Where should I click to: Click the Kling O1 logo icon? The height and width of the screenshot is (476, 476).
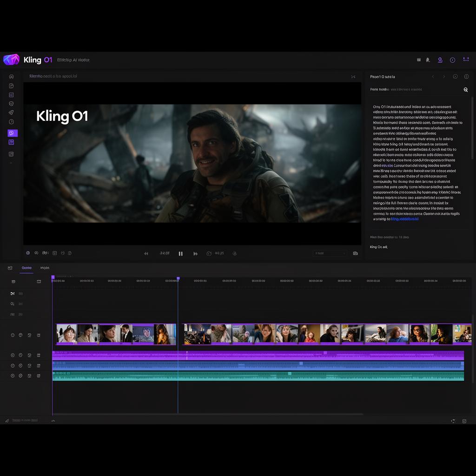tap(11, 59)
